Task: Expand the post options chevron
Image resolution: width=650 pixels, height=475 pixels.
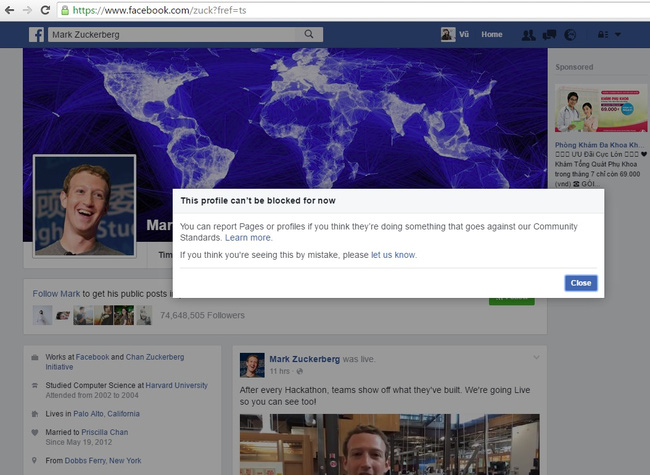Action: tap(536, 357)
